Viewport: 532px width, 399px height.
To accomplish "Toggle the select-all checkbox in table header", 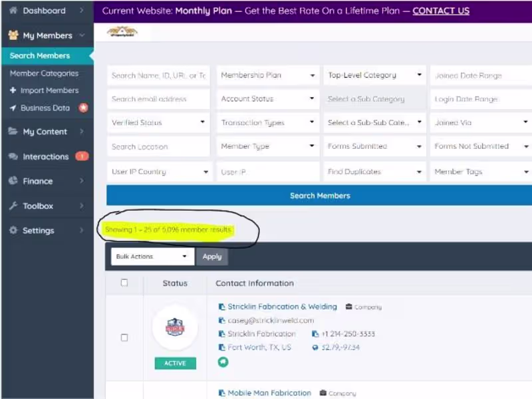I will (124, 283).
